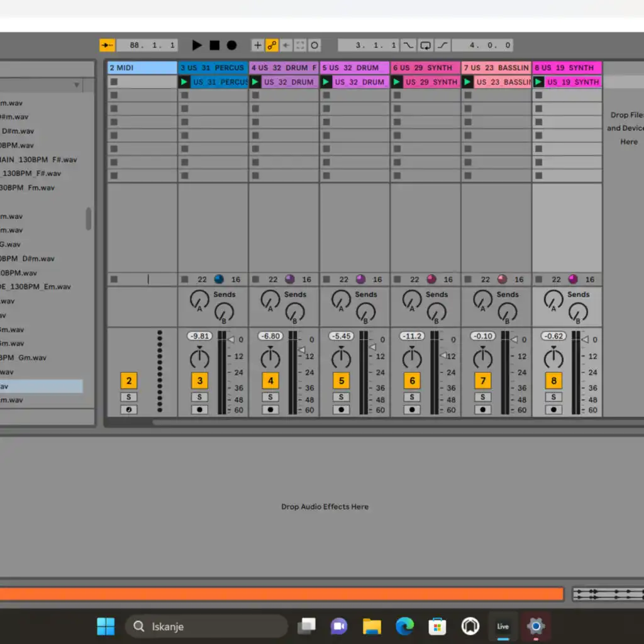Click the Send A knob on track 3
Image resolution: width=644 pixels, height=644 pixels.
199,300
